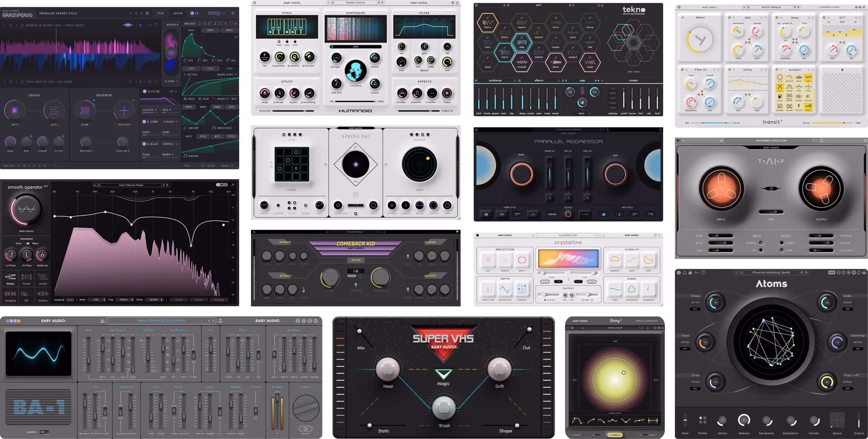Click the Transit Out level slider
Viewport: 868px width, 439px height.
pyautogui.click(x=832, y=123)
